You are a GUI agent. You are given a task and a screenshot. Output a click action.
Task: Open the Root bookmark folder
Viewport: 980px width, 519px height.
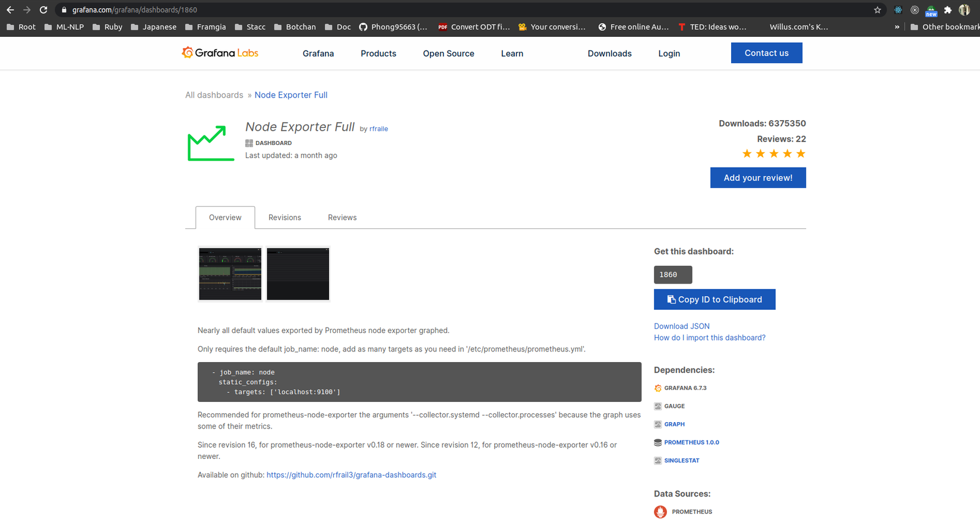tap(21, 27)
